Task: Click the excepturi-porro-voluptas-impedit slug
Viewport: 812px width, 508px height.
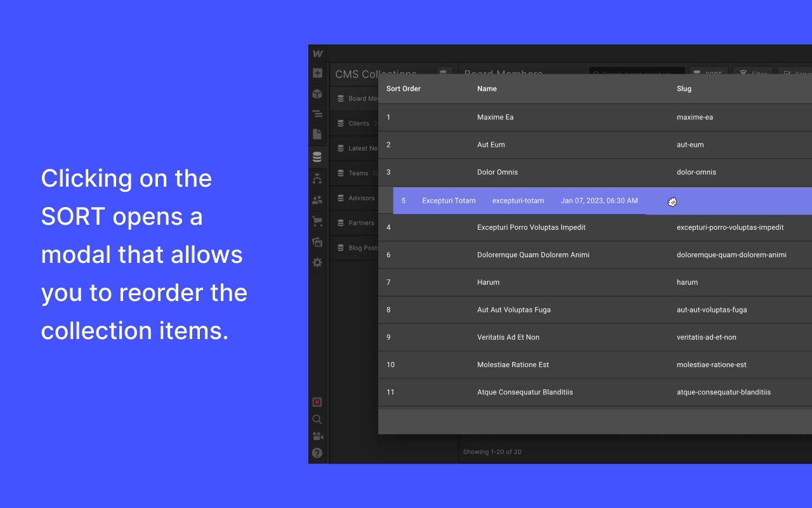Action: click(x=730, y=227)
